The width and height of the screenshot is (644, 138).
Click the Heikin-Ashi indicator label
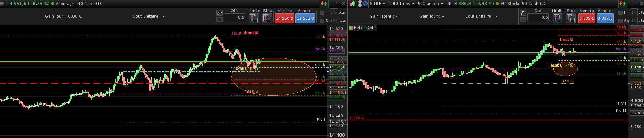(x=362, y=28)
